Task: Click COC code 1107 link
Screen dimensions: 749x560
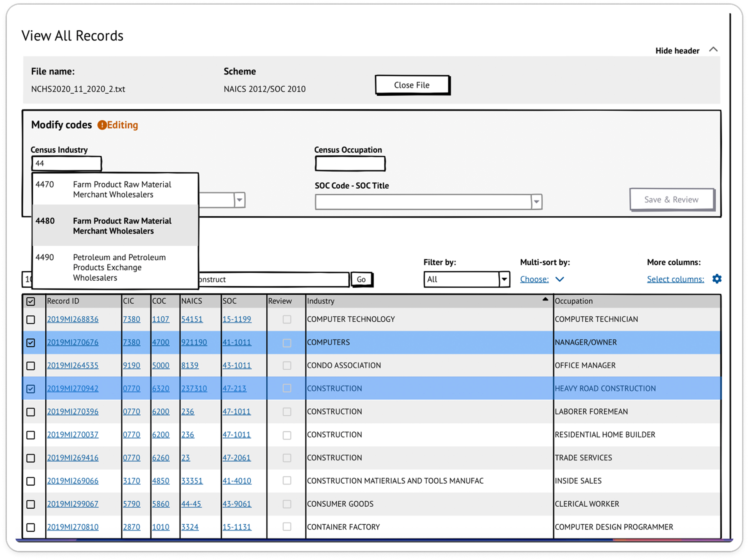Action: coord(161,320)
